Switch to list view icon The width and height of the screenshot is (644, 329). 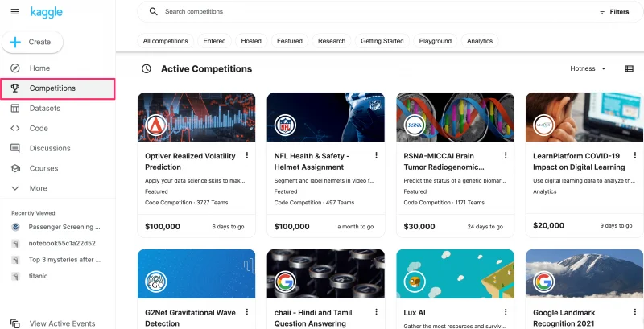click(x=629, y=68)
